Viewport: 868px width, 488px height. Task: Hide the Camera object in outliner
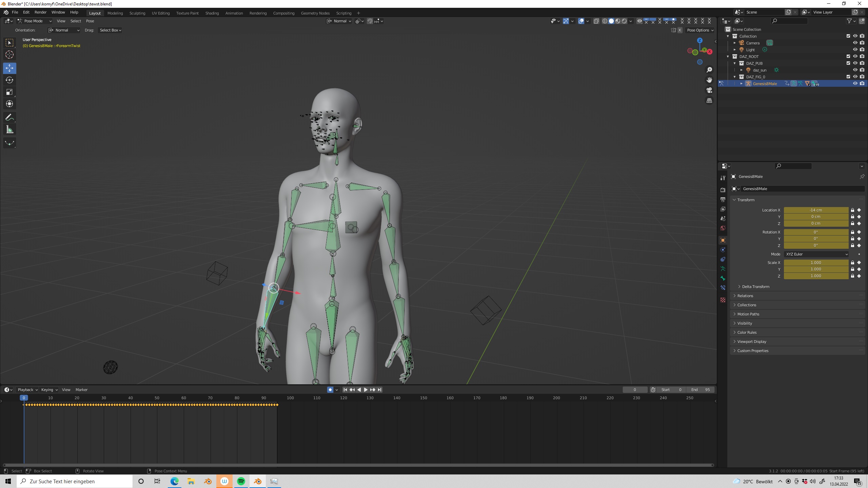click(x=855, y=43)
